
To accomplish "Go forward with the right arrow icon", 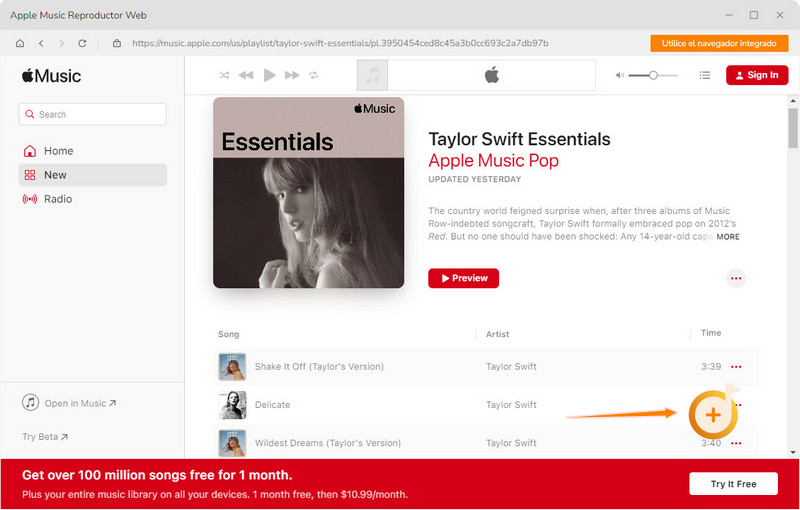I will coord(62,43).
